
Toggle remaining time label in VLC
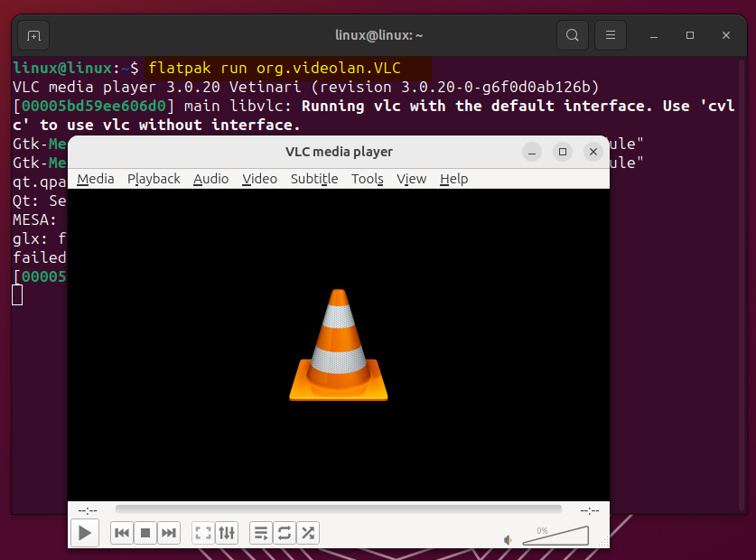coord(590,510)
